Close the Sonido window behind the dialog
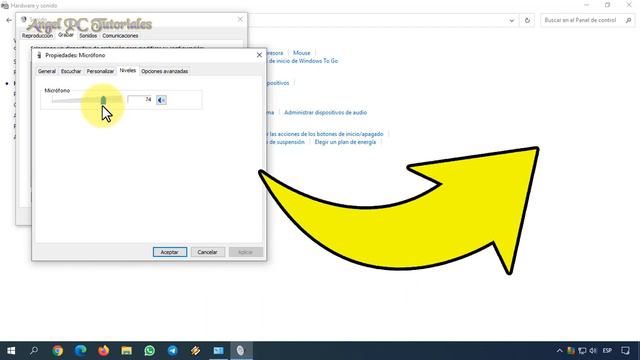 pos(240,19)
